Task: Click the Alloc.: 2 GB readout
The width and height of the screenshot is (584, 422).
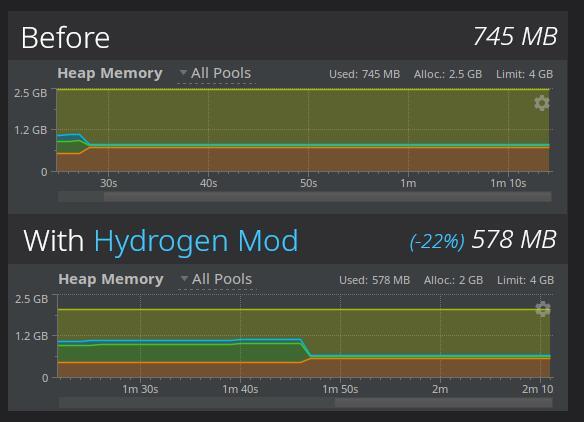Action: click(453, 280)
